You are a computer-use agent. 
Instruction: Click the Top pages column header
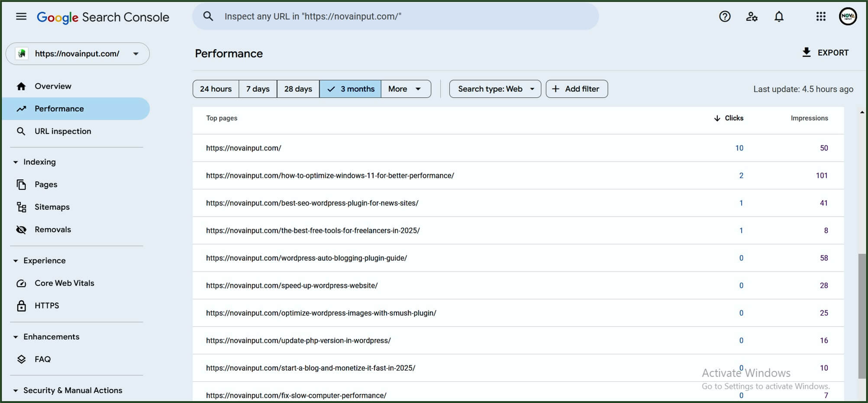(222, 118)
